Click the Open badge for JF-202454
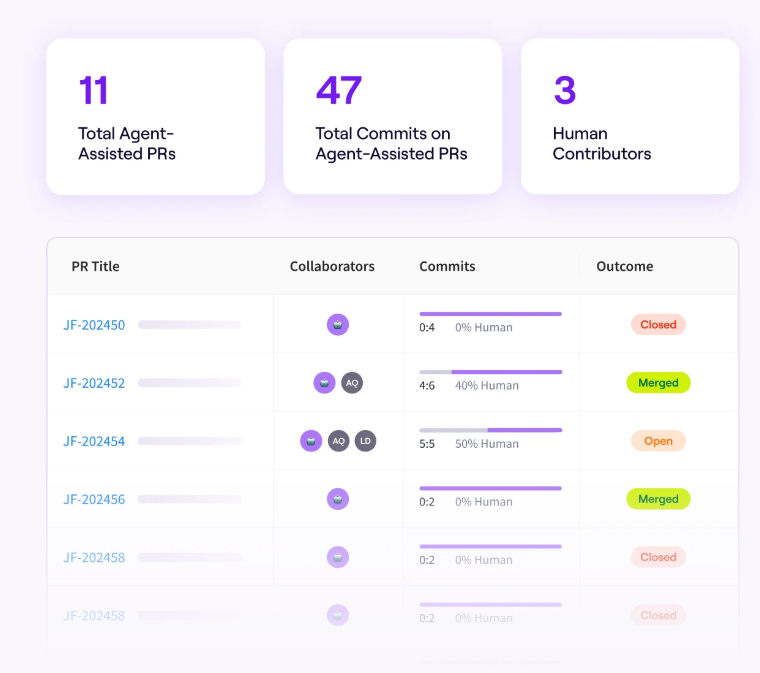Image resolution: width=760 pixels, height=673 pixels. [x=658, y=441]
